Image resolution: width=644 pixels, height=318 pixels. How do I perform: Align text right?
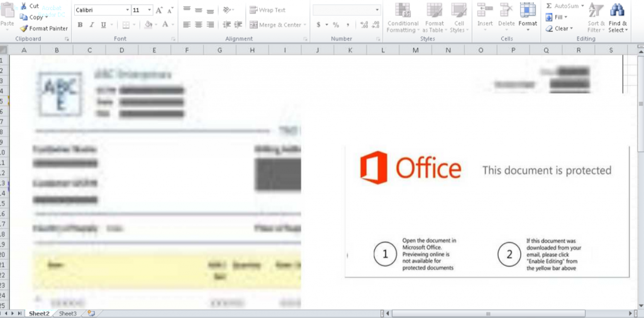(210, 25)
